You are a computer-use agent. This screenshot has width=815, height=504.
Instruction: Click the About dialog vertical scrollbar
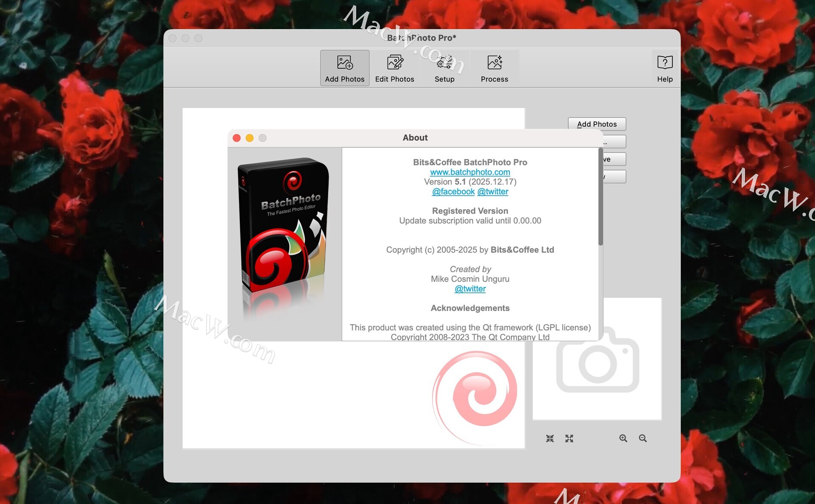pos(600,197)
